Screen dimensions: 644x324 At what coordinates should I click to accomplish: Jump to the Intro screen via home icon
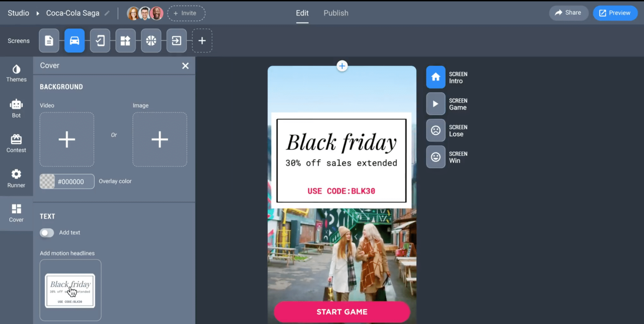(435, 77)
